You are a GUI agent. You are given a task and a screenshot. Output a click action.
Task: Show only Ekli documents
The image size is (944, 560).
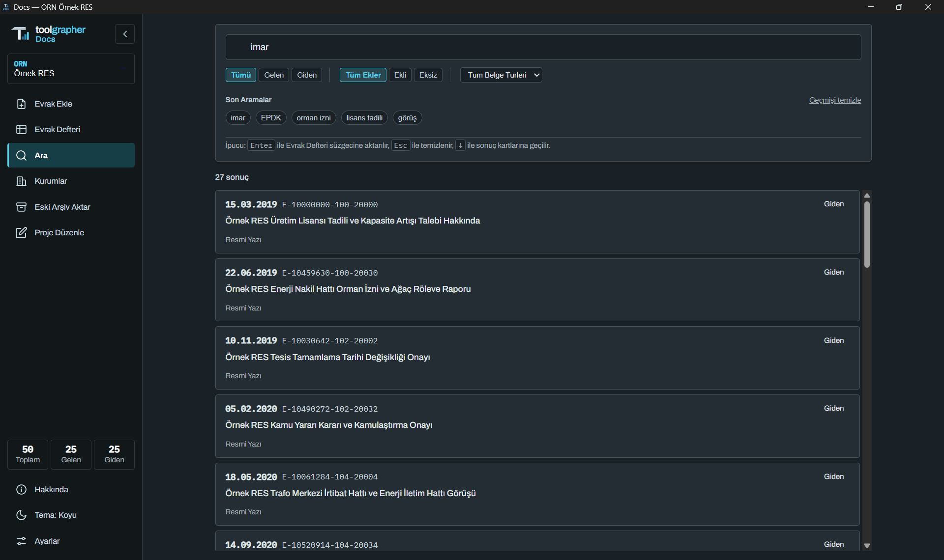pyautogui.click(x=400, y=75)
